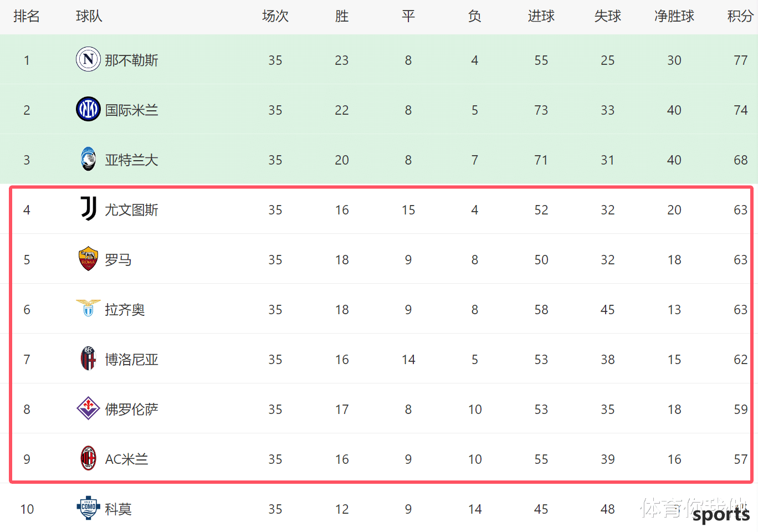Click the Bologna club crest
Viewport: 758px width, 532px height.
[x=88, y=359]
